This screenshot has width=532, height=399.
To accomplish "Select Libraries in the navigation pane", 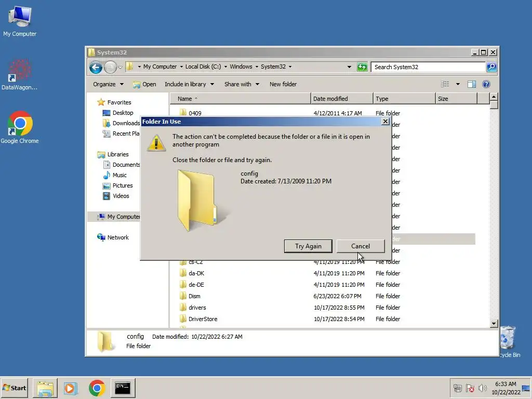I will tap(113, 154).
